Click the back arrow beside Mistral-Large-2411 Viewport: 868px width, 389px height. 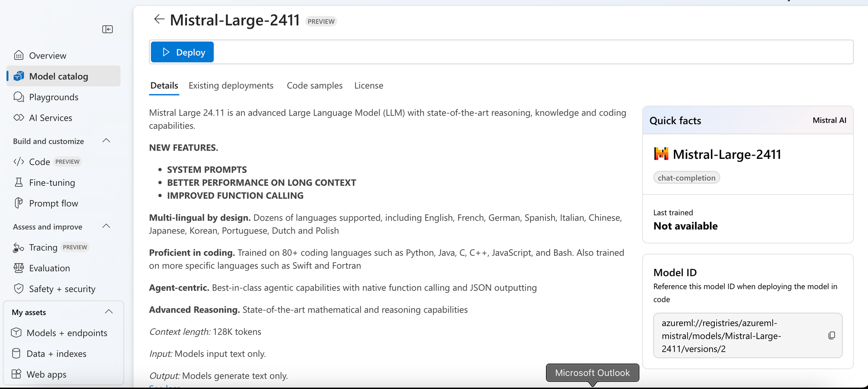coord(159,19)
